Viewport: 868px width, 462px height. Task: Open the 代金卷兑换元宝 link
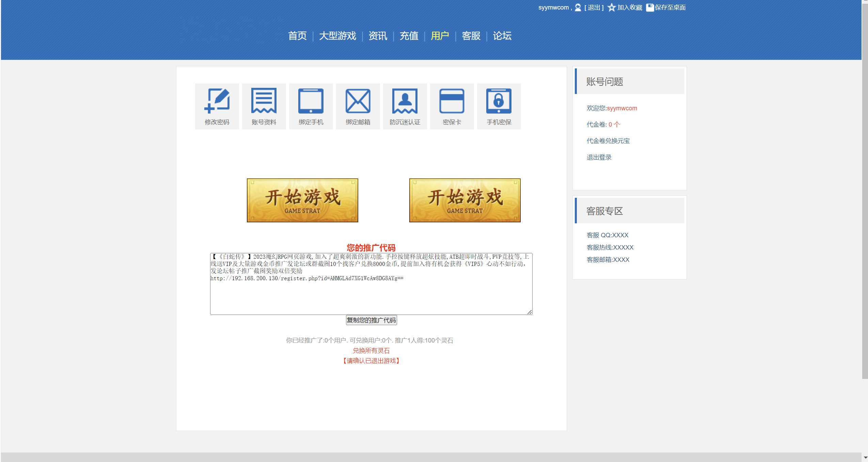click(608, 141)
